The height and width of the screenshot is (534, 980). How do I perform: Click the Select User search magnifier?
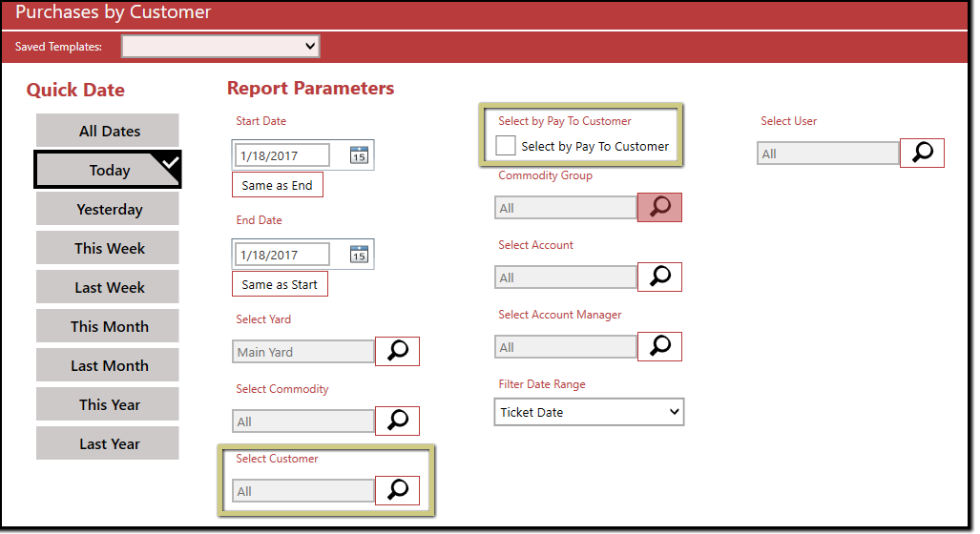point(922,153)
